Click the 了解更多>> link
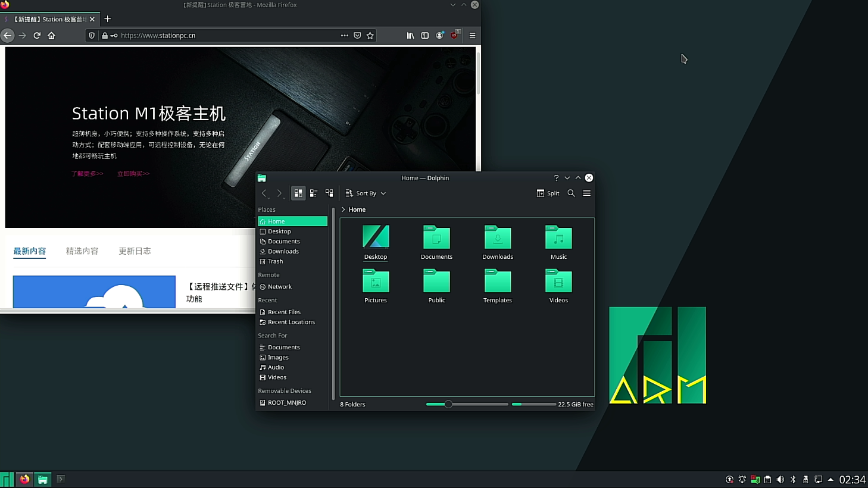Screen dimensions: 868x488 pos(88,174)
